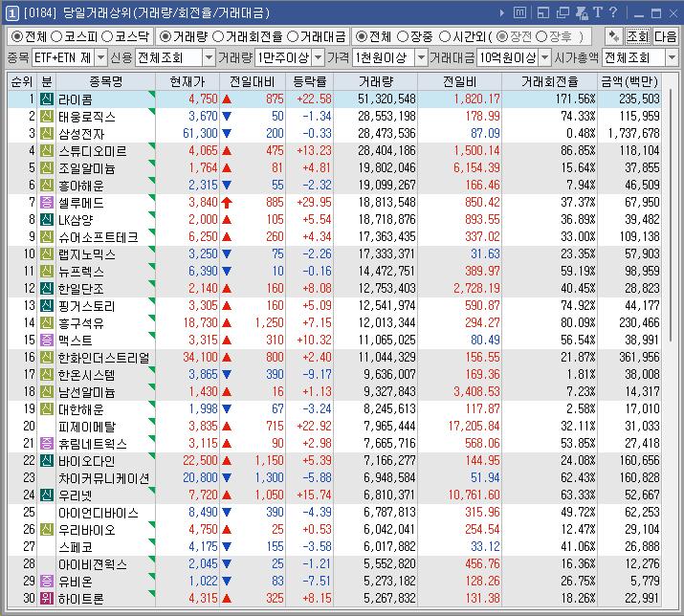
Task: Open the 시가총액 전체조회 dropdown
Action: [672, 57]
